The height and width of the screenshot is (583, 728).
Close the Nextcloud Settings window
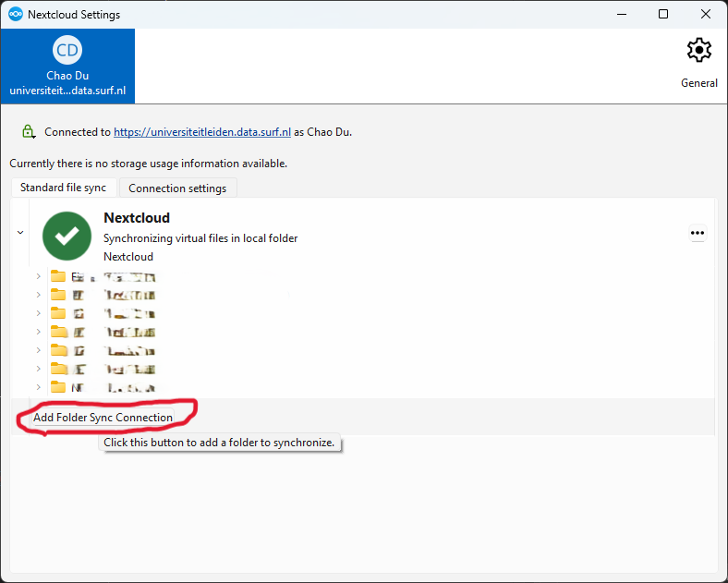(706, 15)
